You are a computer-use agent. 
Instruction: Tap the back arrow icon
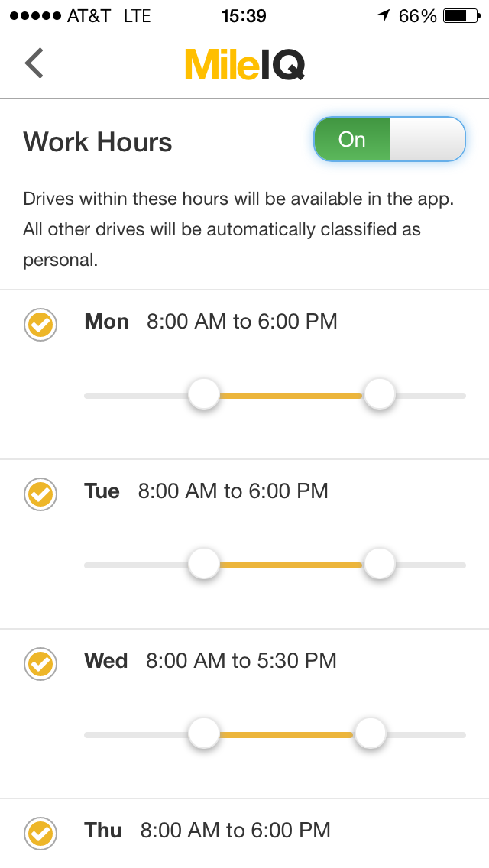[x=34, y=63]
